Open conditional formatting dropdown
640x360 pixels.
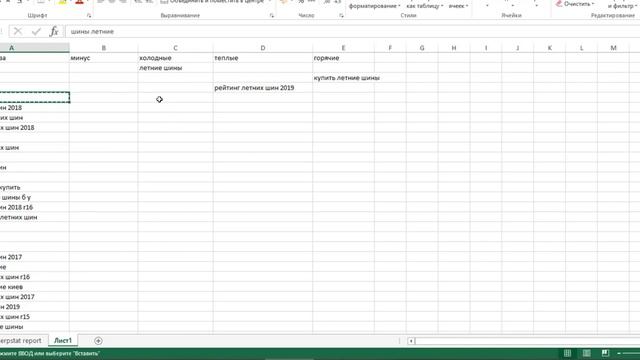click(374, 6)
